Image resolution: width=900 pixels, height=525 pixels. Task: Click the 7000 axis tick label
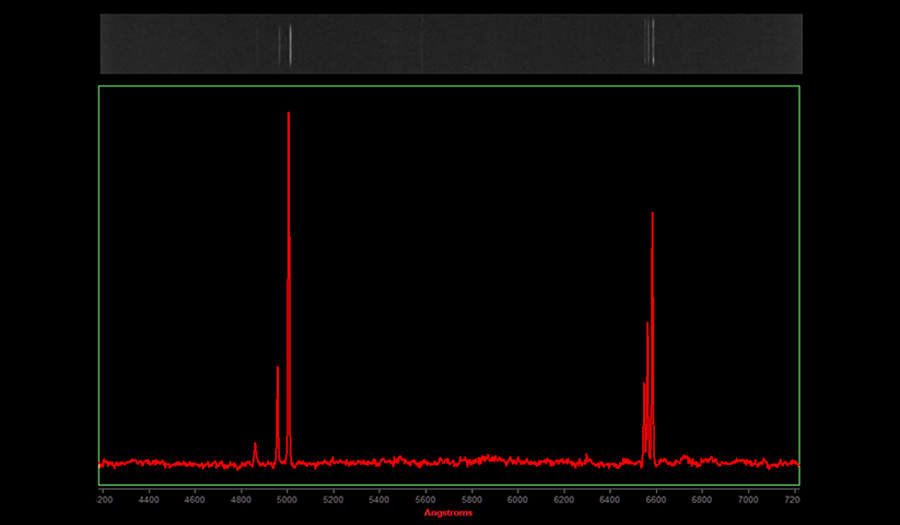(747, 498)
